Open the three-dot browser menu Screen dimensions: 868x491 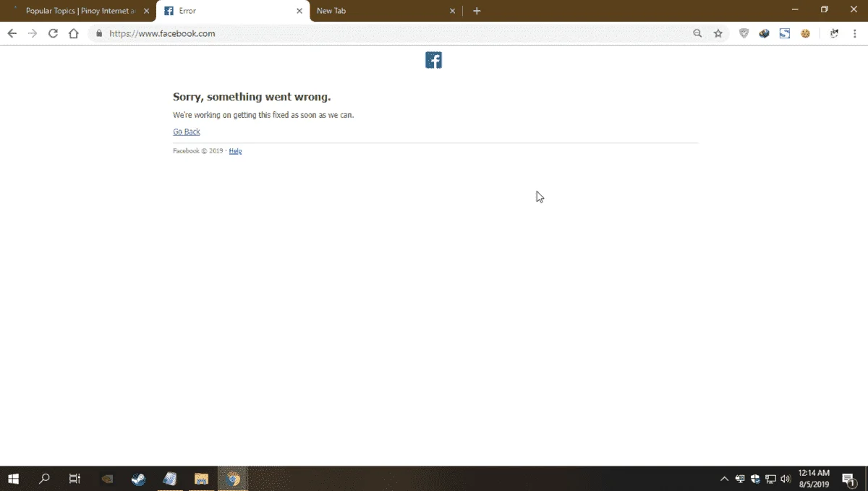(854, 33)
